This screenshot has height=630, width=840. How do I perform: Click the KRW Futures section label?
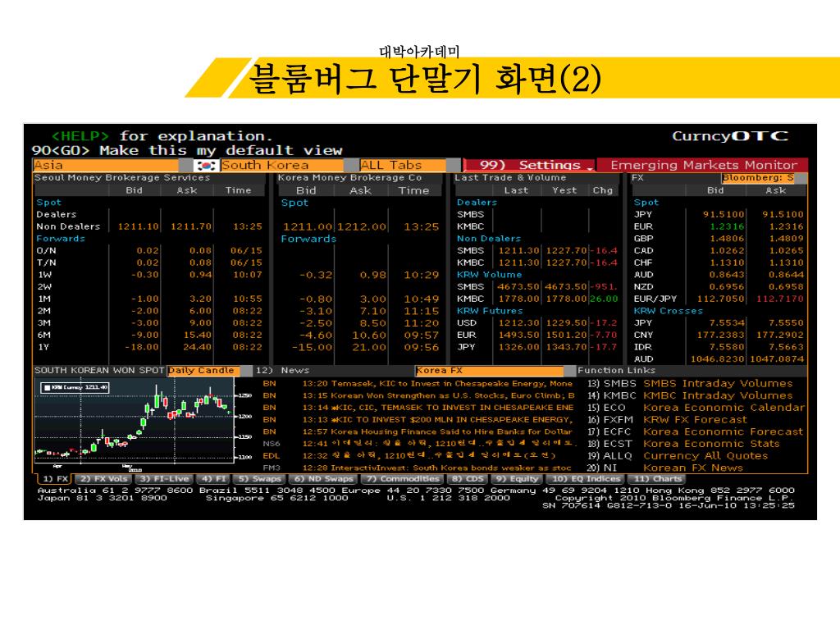(490, 311)
